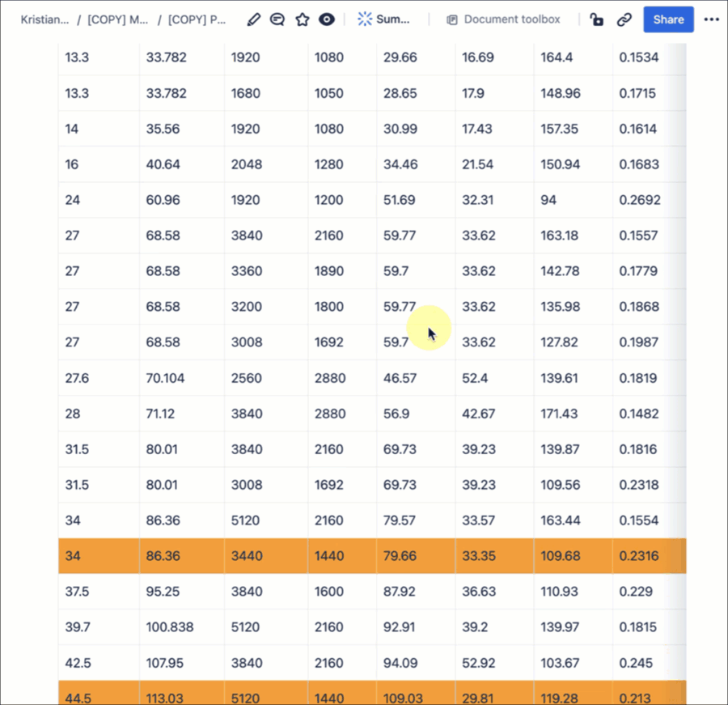Edit the page using the pencil icon

coord(253,19)
